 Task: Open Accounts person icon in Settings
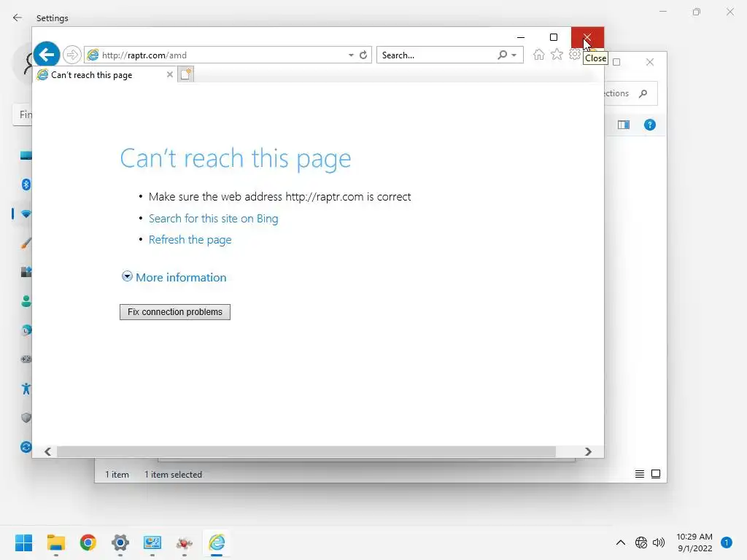[26, 301]
